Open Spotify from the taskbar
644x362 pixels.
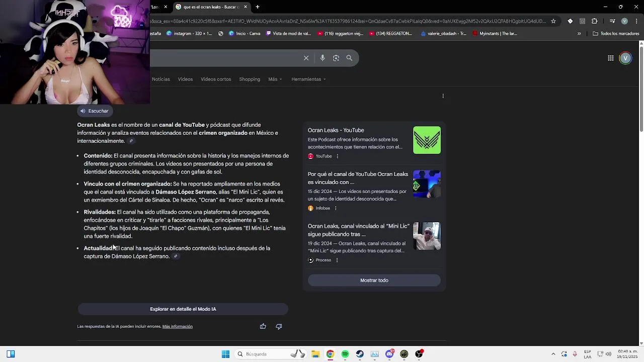click(345, 354)
